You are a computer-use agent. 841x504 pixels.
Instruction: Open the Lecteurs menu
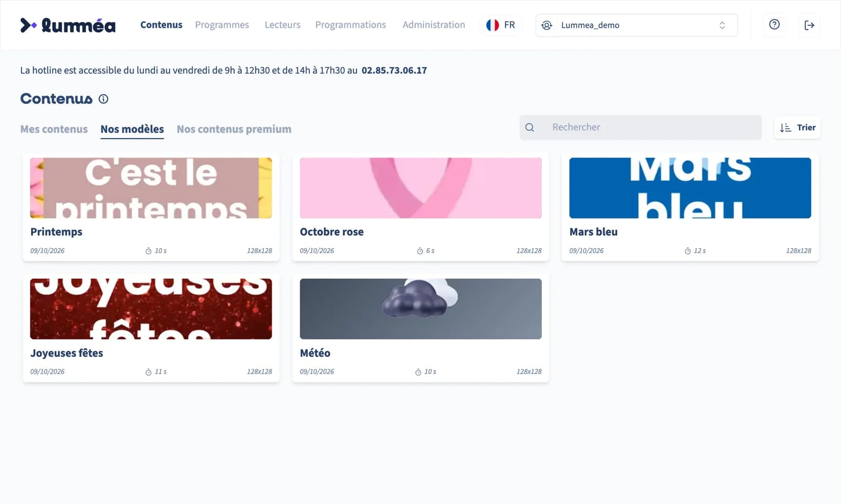[x=282, y=25]
